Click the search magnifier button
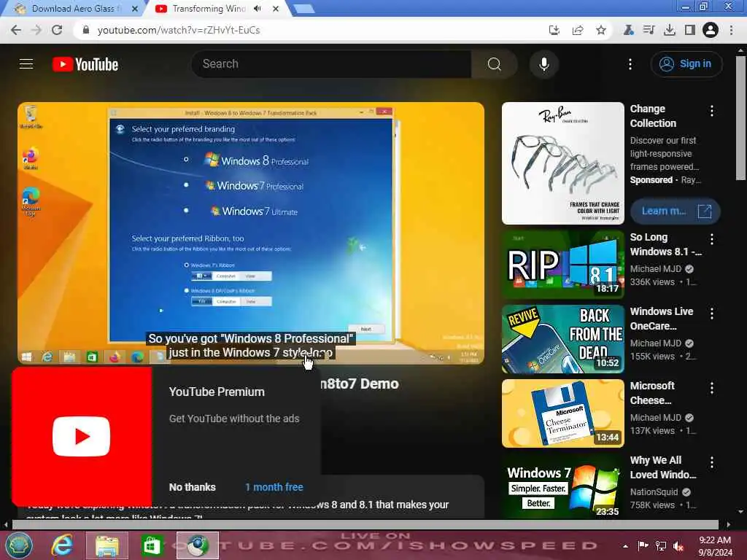This screenshot has width=747, height=560. click(494, 64)
